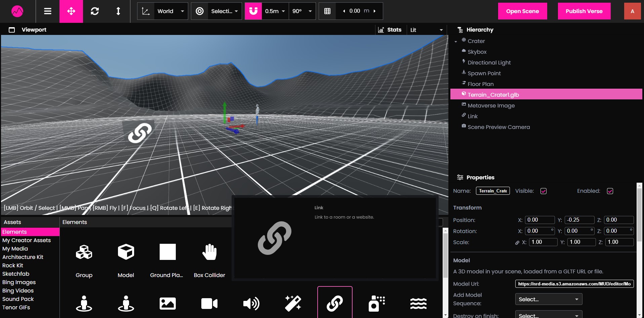644x318 pixels.
Task: Toggle the Visible checkbox
Action: coord(544,191)
